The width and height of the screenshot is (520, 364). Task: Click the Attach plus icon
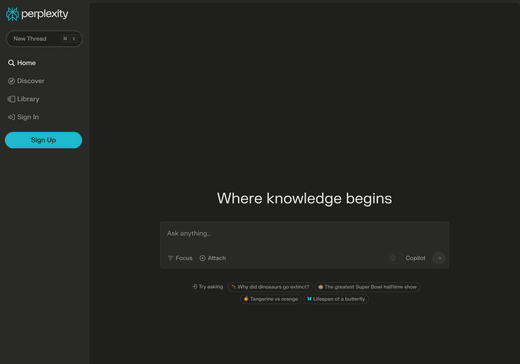coord(202,258)
